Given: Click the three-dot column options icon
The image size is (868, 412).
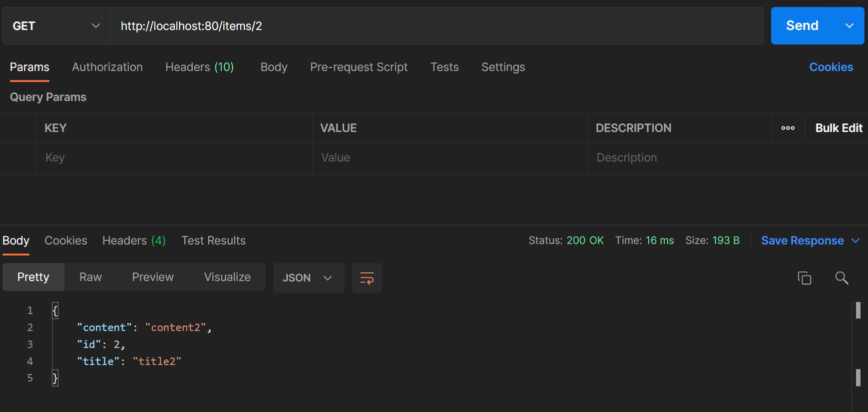Looking at the screenshot, I should pyautogui.click(x=788, y=128).
